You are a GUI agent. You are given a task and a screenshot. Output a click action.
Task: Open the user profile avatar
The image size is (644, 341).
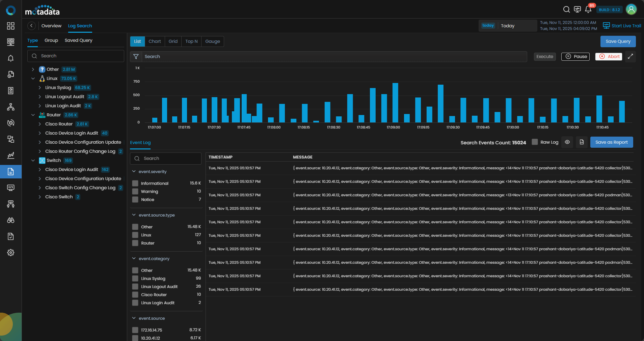pyautogui.click(x=631, y=9)
